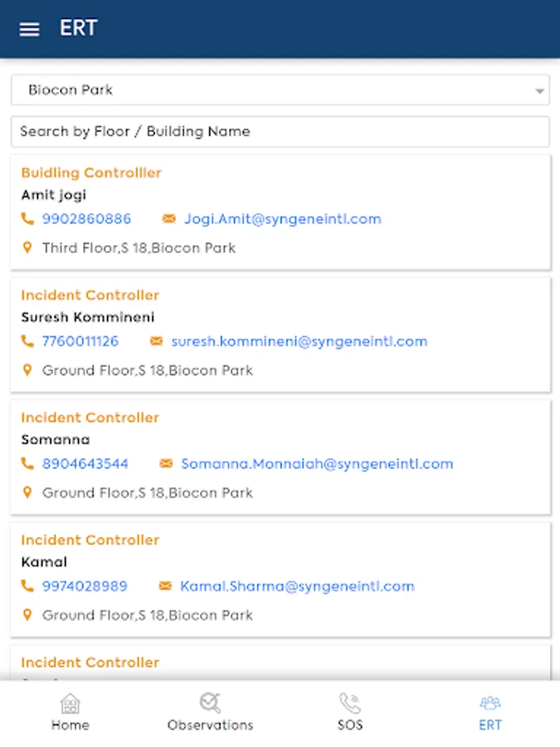Select the ERT tab in bottom bar
The image size is (560, 747).
point(489,712)
